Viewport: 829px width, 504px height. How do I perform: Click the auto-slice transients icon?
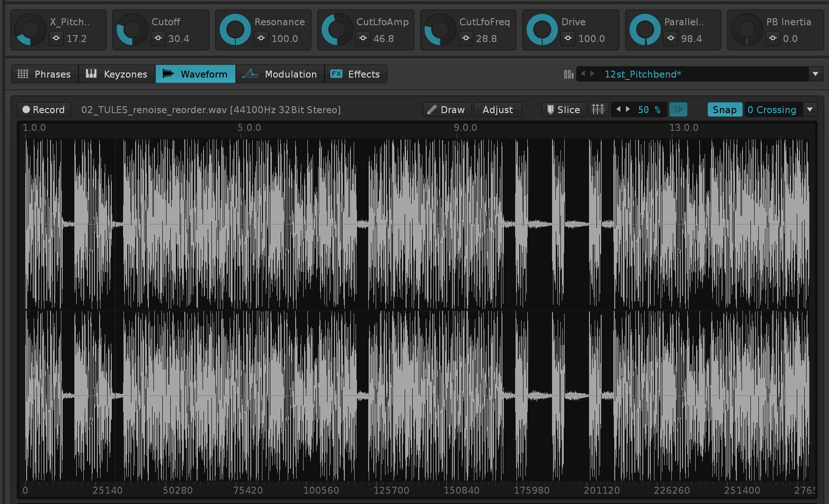pyautogui.click(x=598, y=109)
